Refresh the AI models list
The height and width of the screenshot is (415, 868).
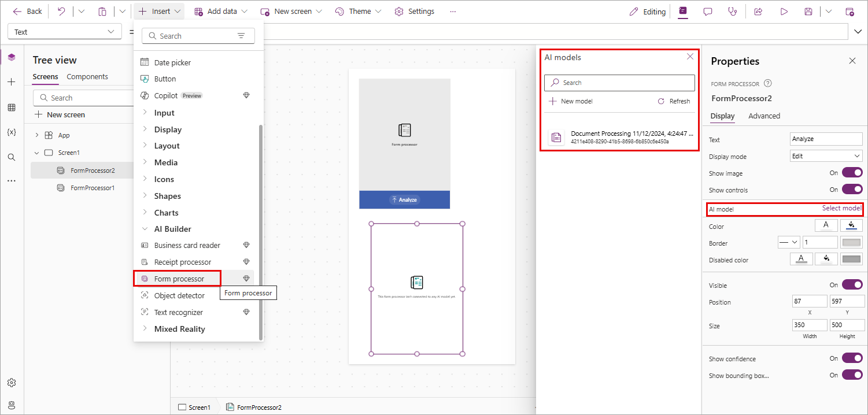click(674, 101)
